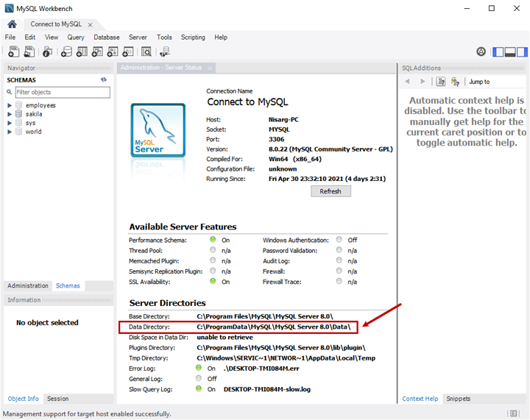
Task: Open the Edit menu
Action: tap(29, 37)
